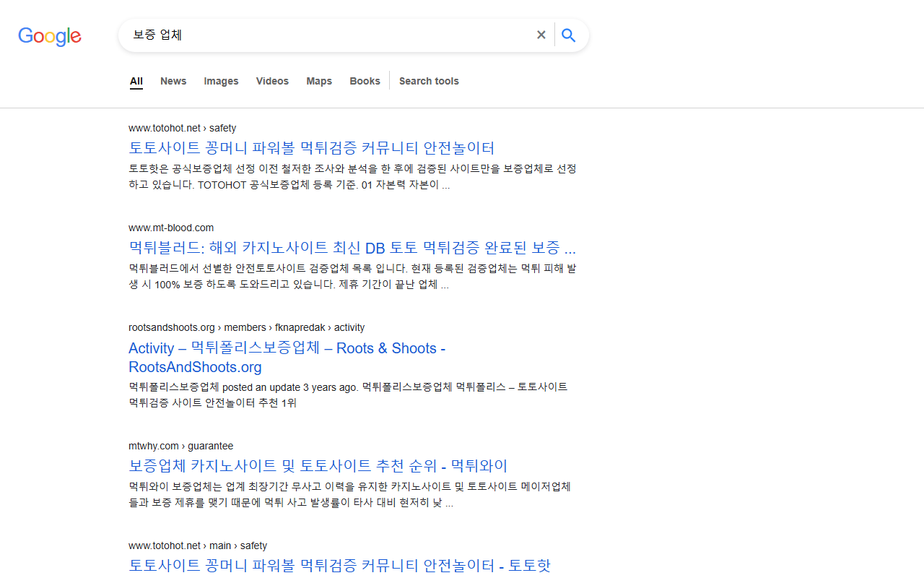Click snippet starting 토토핫은 공식보증업체 선정
The height and width of the screenshot is (578, 924).
coord(352,176)
